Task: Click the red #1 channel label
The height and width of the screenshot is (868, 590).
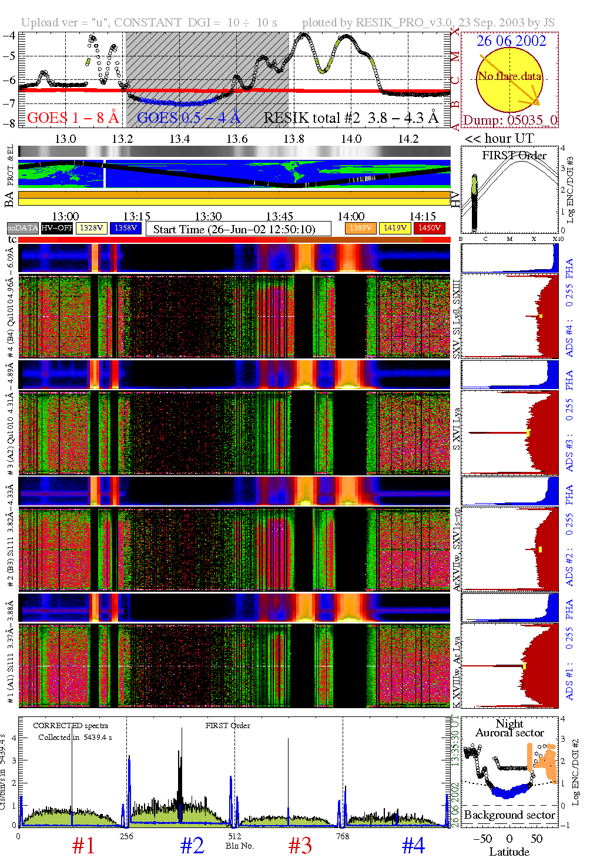Action: (x=83, y=846)
